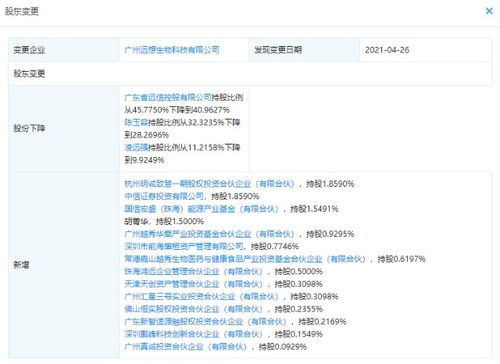Select the 新增 row label
500x364 pixels.
[x=21, y=265]
